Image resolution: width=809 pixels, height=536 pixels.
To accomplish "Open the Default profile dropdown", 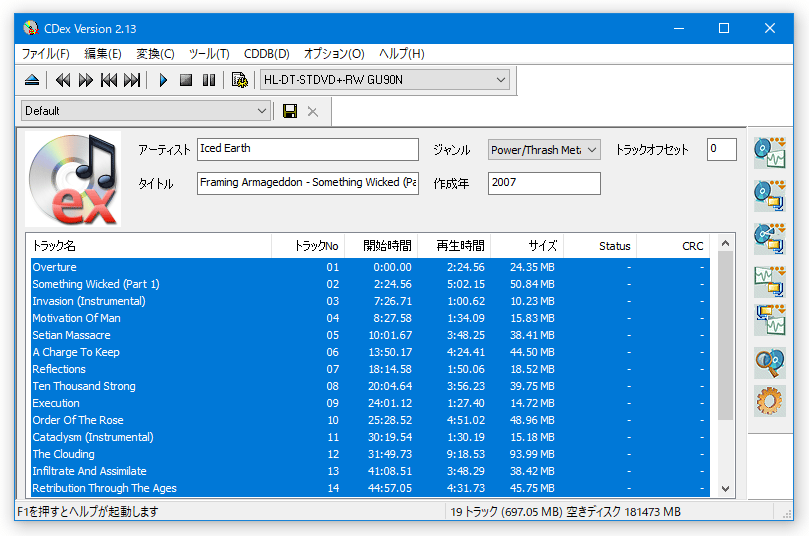I will tap(146, 111).
